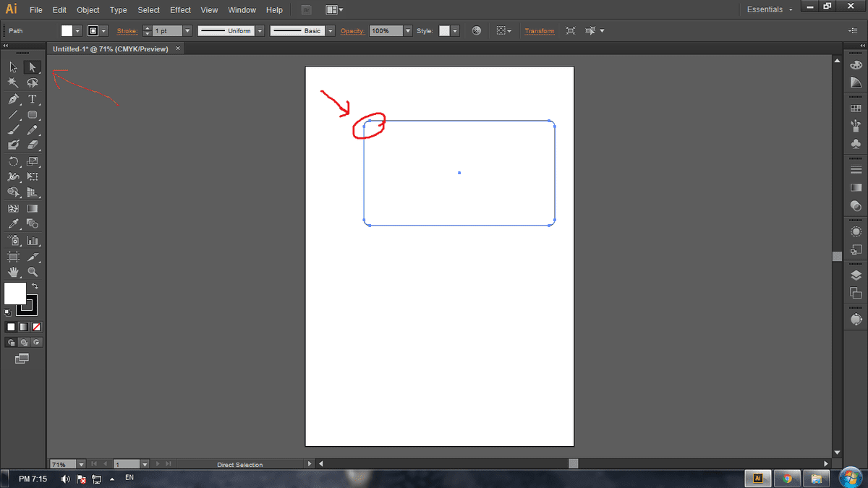
Task: Select the Magic Wand tool
Action: 12,82
